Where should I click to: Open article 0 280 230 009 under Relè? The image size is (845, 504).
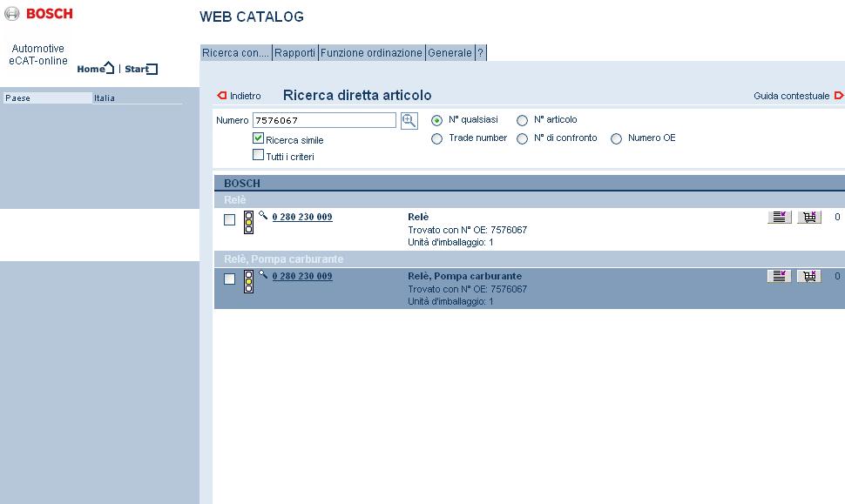coord(302,217)
